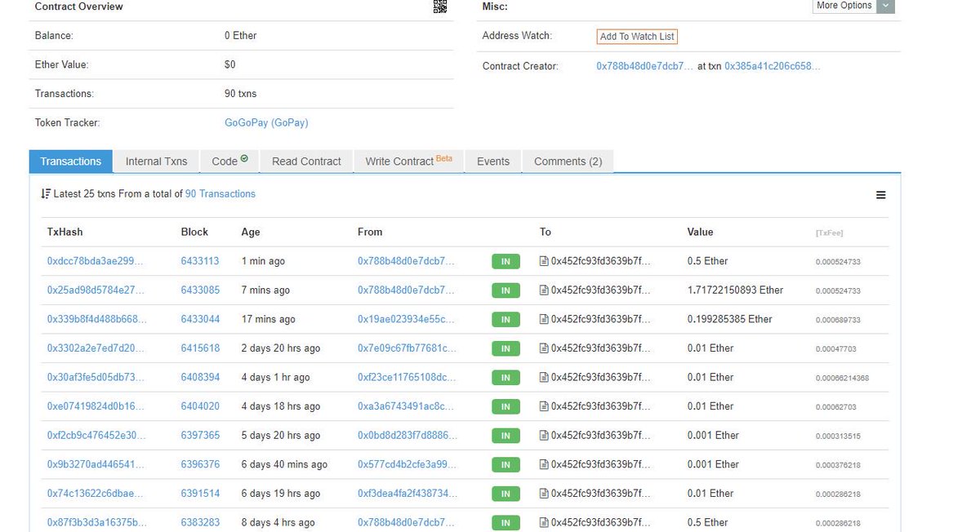Image resolution: width=980 pixels, height=532 pixels.
Task: Open block 6433113
Action: [x=200, y=261]
